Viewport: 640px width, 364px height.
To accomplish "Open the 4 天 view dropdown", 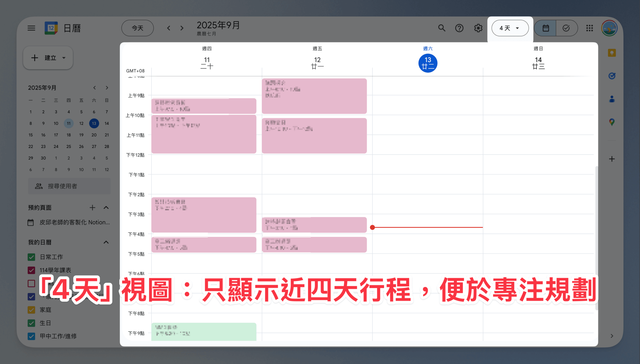I will [510, 28].
